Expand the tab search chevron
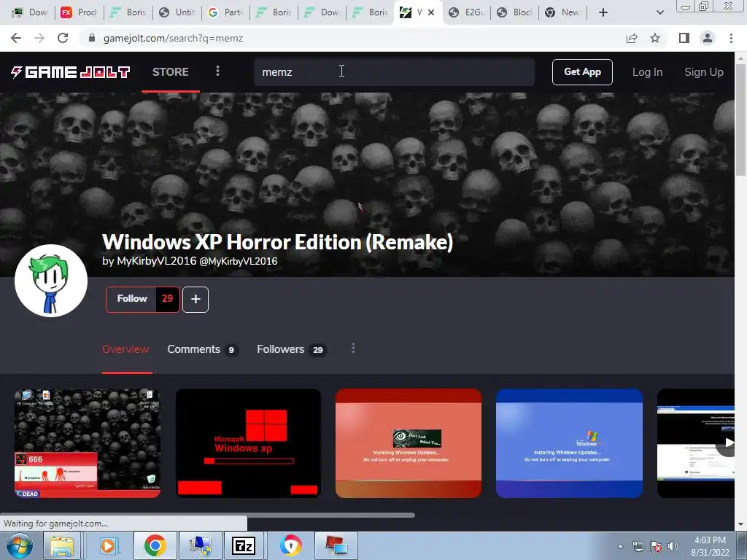The image size is (747, 560). pyautogui.click(x=659, y=12)
